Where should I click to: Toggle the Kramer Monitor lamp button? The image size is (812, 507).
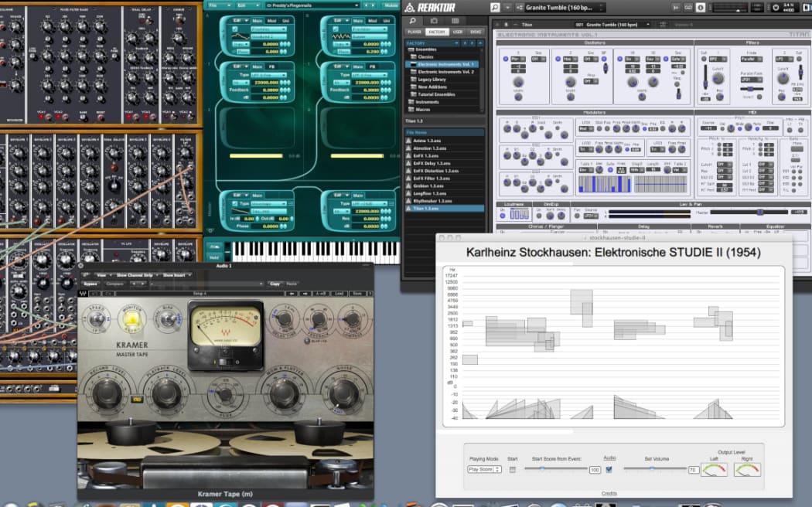tap(132, 319)
